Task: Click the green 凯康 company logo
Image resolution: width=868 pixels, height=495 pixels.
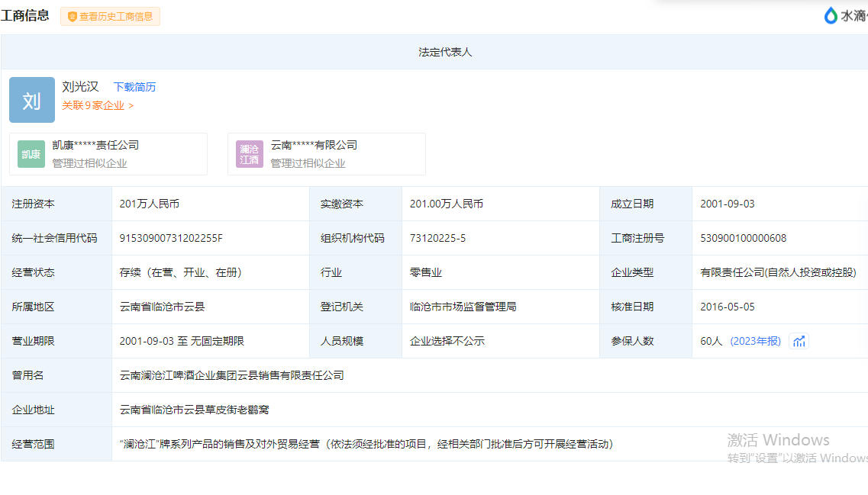Action: 31,154
